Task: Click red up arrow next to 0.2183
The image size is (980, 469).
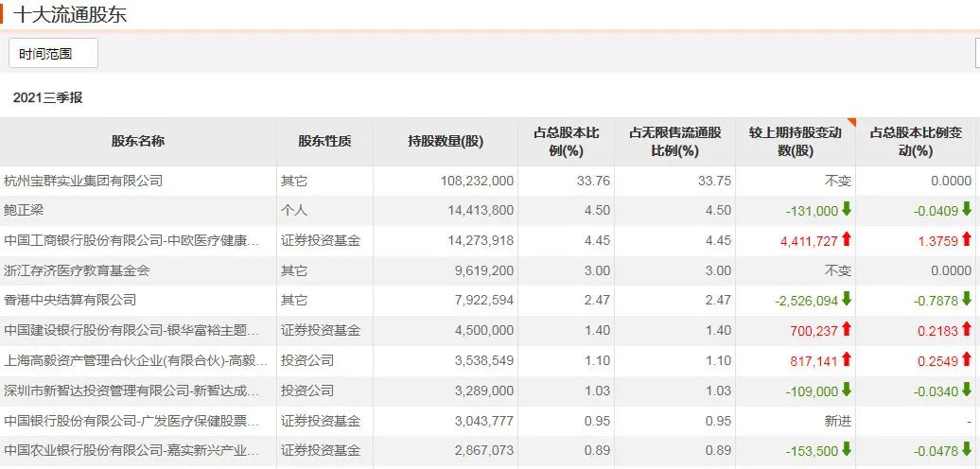Action: [966, 328]
